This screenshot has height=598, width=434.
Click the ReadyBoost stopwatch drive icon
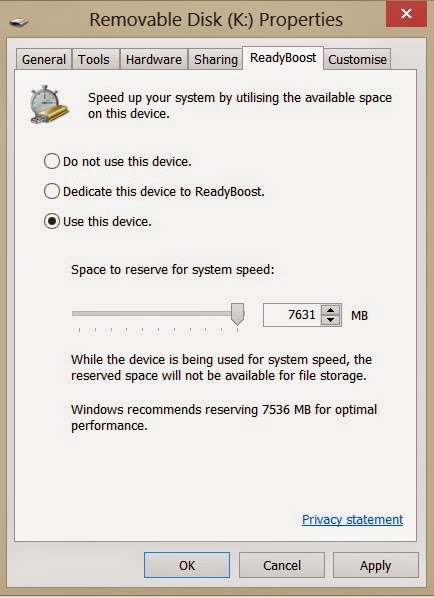[49, 104]
